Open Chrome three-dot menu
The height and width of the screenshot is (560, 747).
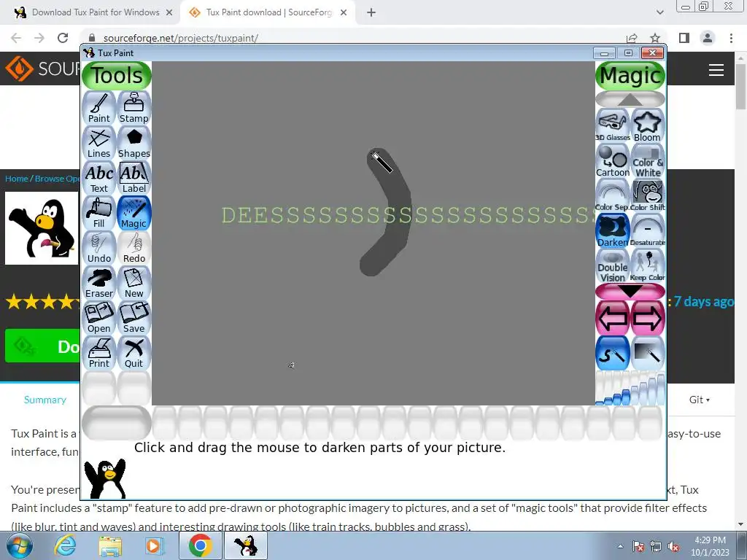[731, 38]
